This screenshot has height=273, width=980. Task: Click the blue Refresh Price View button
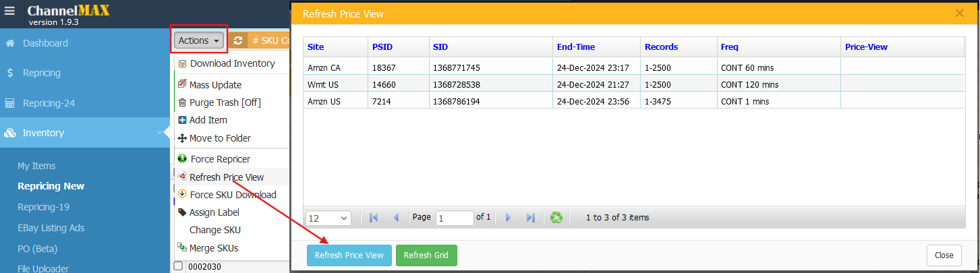[x=349, y=255]
